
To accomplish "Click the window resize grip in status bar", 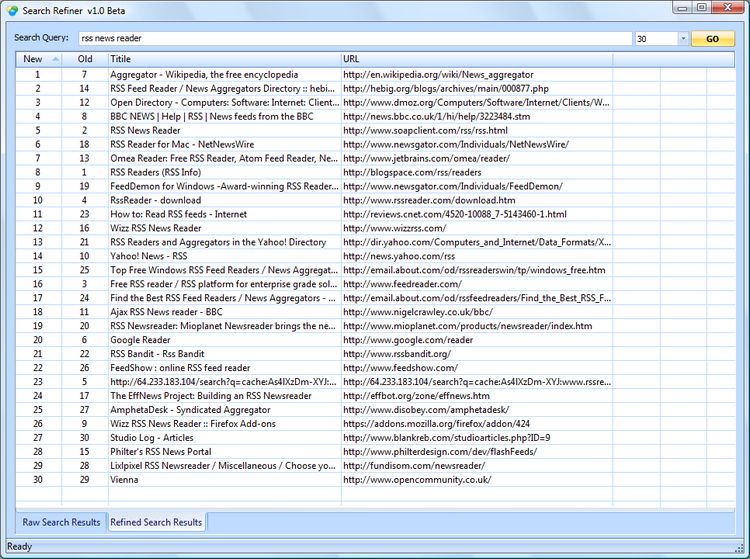I will 739,548.
